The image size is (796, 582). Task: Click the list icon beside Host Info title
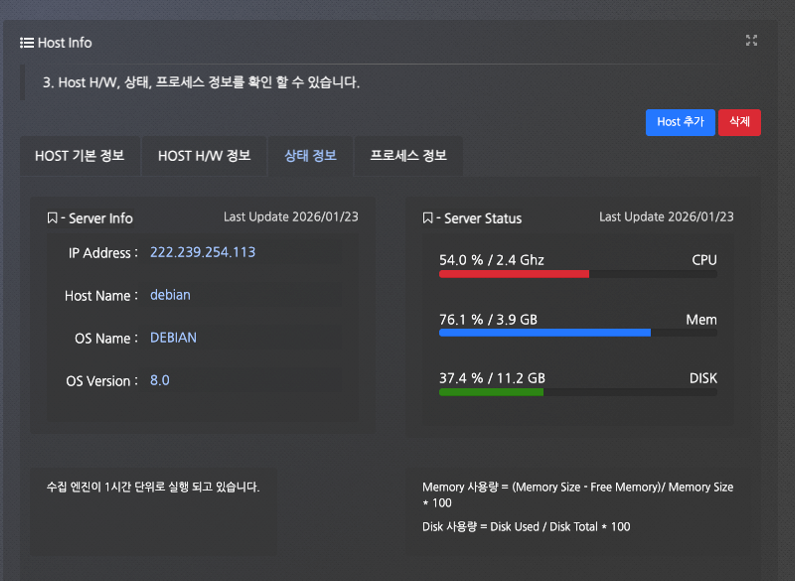[27, 43]
